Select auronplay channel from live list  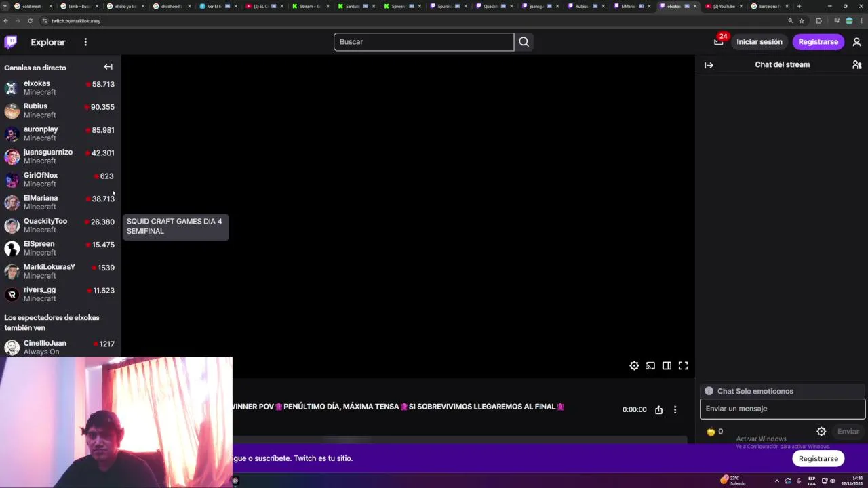(60, 134)
